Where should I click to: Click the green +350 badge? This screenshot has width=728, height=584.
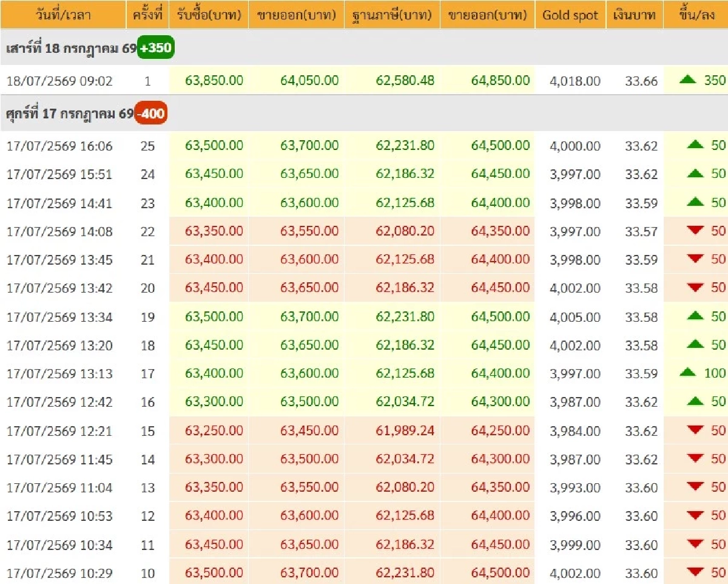(155, 48)
